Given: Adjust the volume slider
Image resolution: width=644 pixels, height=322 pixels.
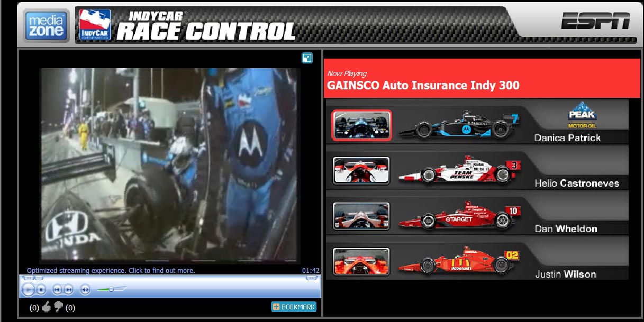Looking at the screenshot, I should click(111, 289).
